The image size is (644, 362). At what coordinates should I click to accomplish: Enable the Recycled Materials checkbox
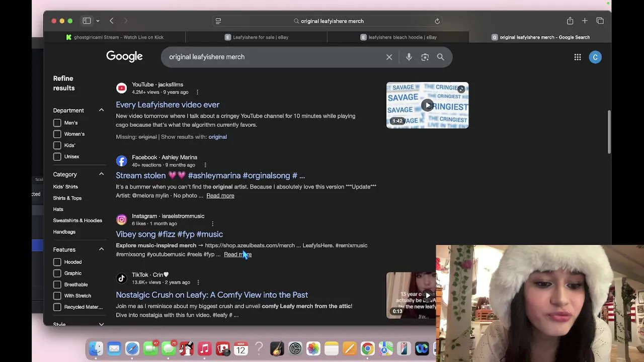57,307
